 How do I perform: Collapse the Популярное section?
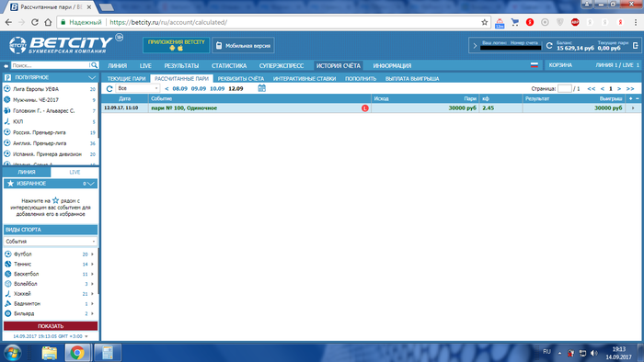[92, 77]
